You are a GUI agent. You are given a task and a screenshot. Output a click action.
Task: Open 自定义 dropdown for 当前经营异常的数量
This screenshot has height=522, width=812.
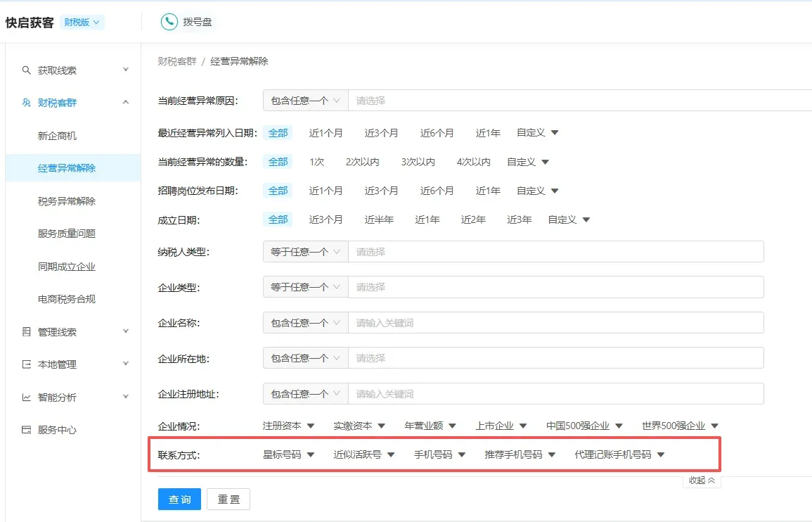(528, 162)
